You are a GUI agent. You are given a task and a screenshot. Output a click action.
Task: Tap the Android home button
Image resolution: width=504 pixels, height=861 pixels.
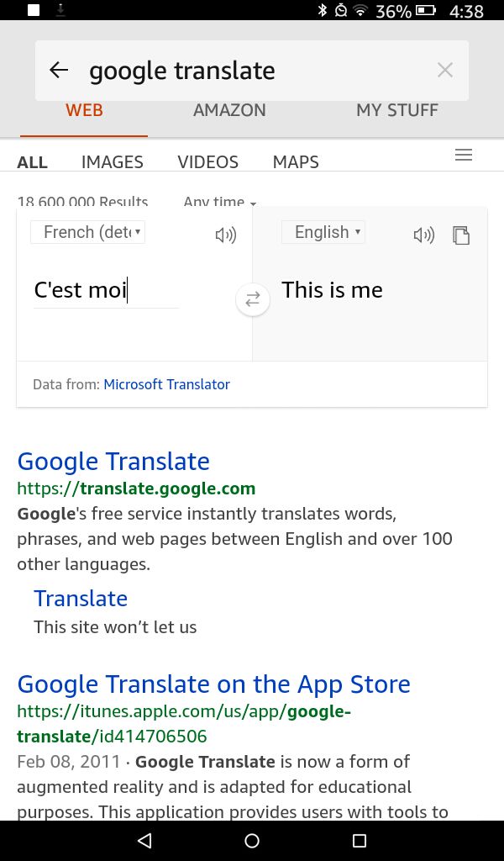click(252, 841)
